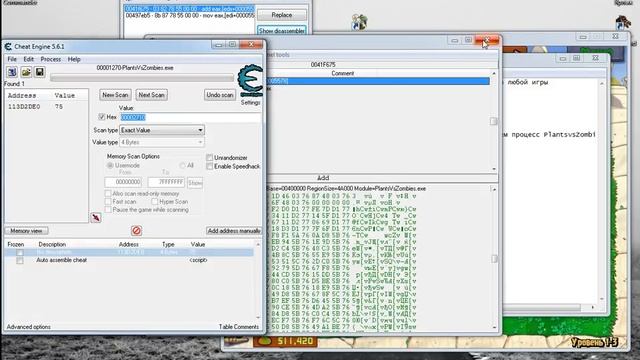Screen dimensions: 640x360
Task: Toggle the Fast scan checkbox
Action: [x=108, y=202]
